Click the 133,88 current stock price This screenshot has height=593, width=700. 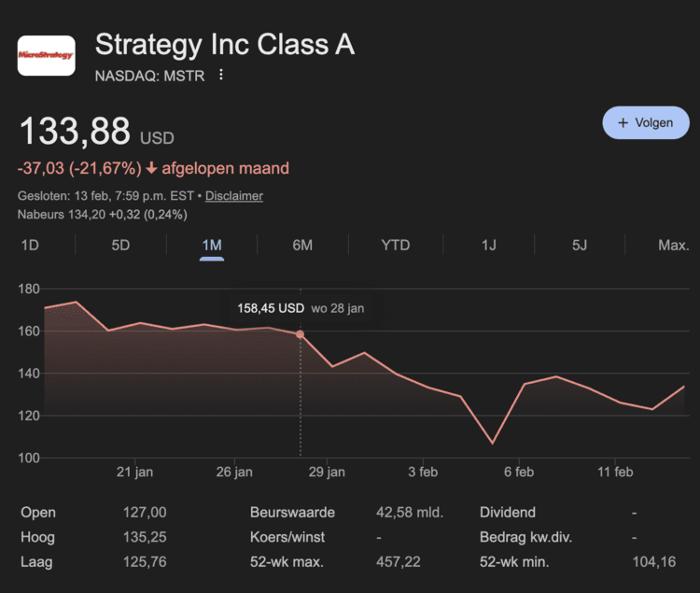click(75, 132)
